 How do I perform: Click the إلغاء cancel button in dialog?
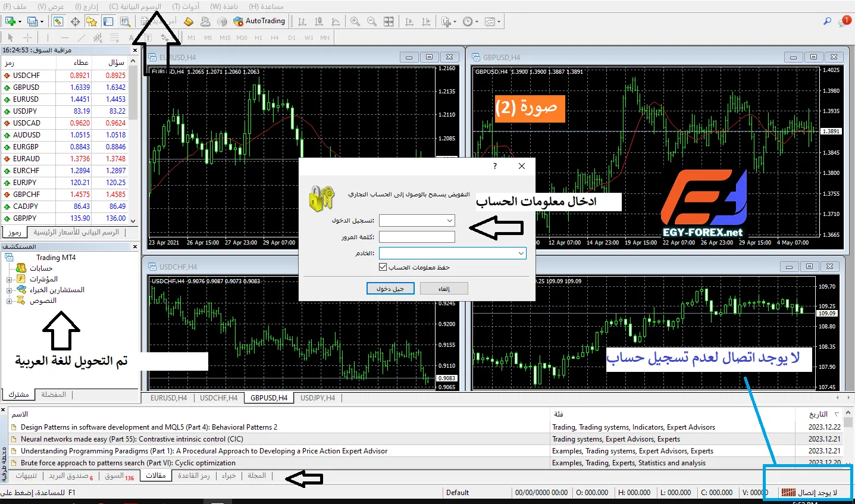[444, 289]
